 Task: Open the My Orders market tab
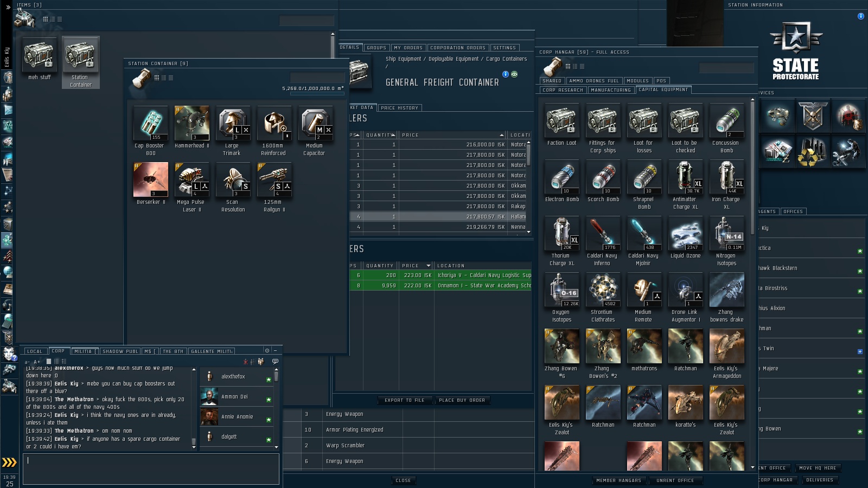pos(408,48)
